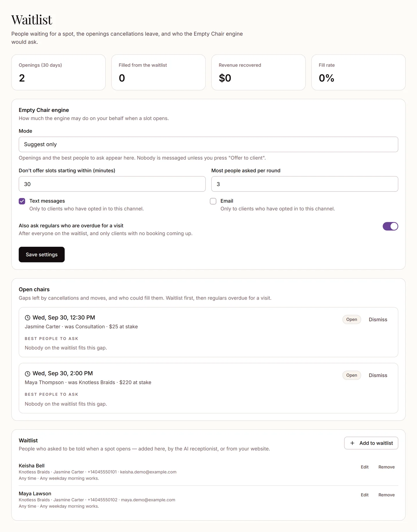Edit Keisha Bell's waitlist entry
This screenshot has height=532, width=417.
[x=365, y=467]
